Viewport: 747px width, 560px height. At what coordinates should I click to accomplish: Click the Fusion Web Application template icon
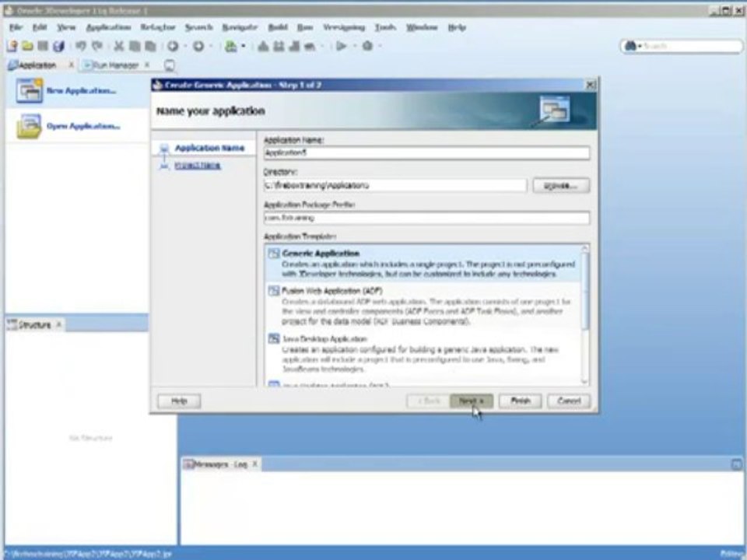click(273, 290)
